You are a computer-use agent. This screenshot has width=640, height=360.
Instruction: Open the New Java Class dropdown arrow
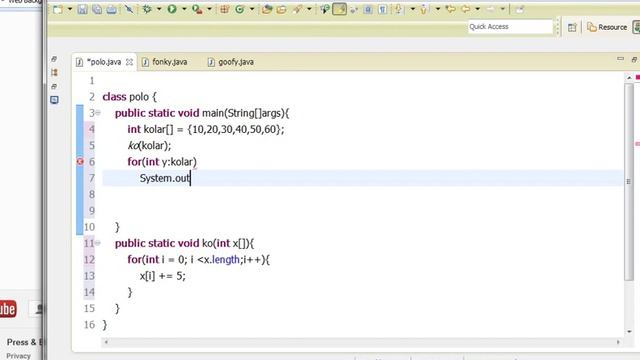click(252, 9)
